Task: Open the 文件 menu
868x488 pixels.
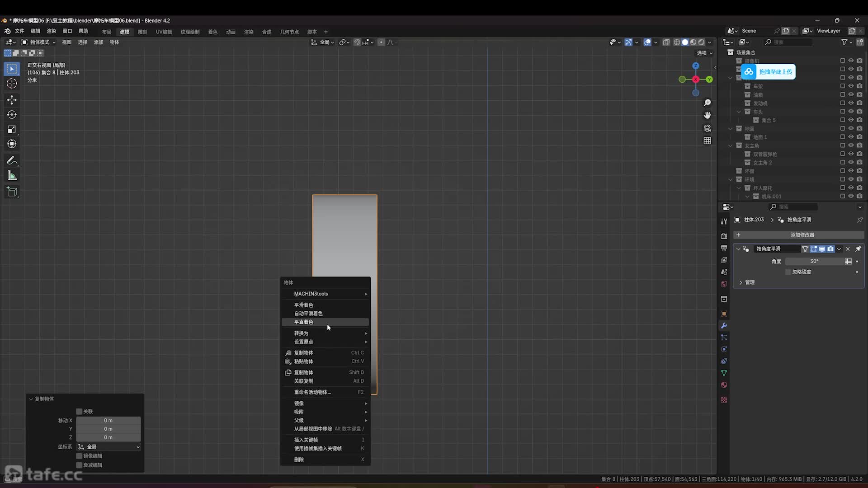Action: (19, 31)
